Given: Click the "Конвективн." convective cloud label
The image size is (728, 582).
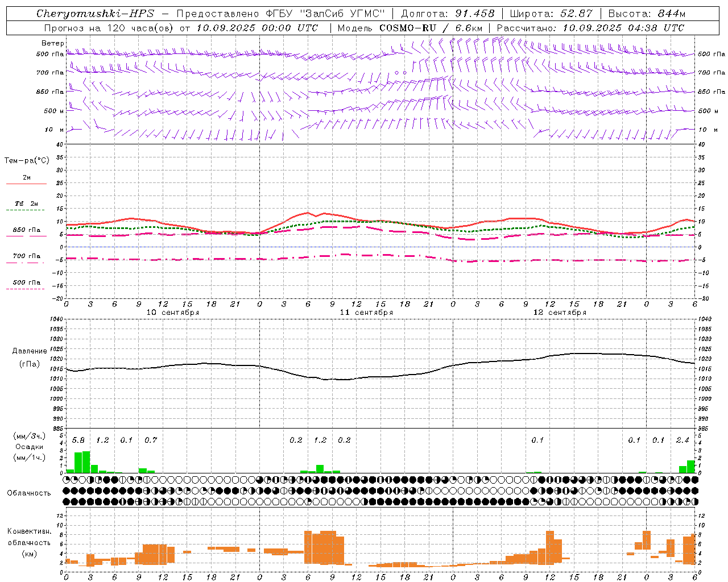Looking at the screenshot, I should pos(30,531).
